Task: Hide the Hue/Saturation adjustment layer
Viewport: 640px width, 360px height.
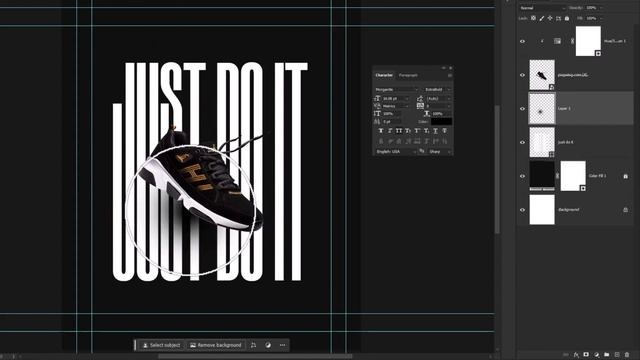Action: point(522,41)
